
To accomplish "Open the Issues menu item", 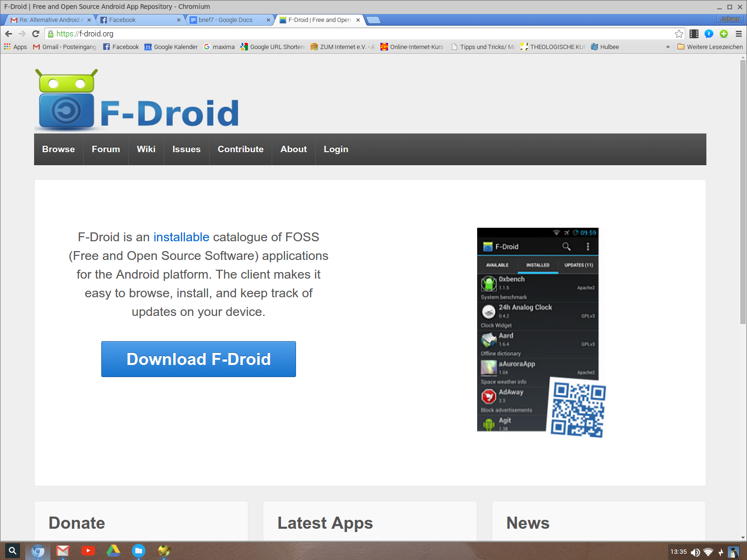I will click(x=186, y=149).
